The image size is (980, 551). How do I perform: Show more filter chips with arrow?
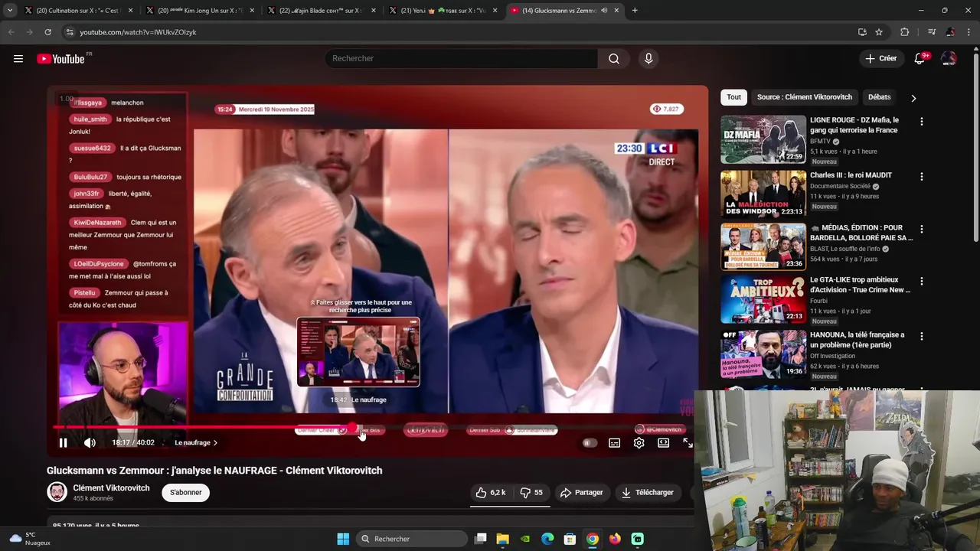pos(913,98)
